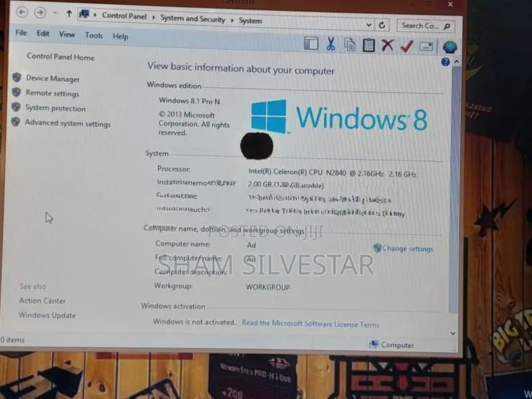
Task: Click Windows is not activated text
Action: 194,322
